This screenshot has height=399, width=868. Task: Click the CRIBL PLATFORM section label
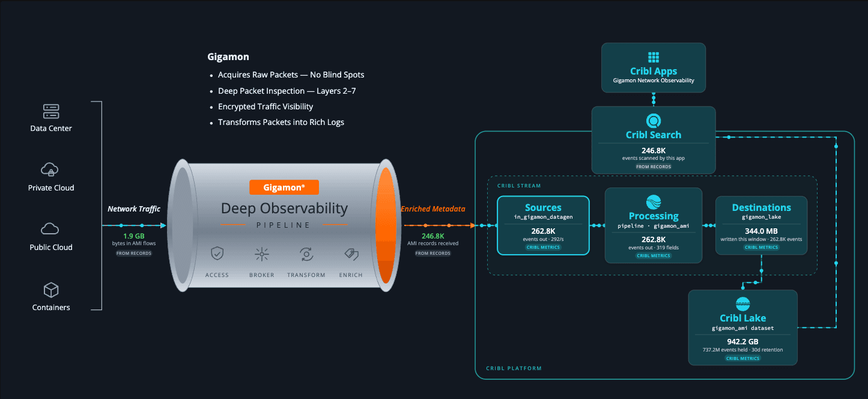tap(514, 368)
